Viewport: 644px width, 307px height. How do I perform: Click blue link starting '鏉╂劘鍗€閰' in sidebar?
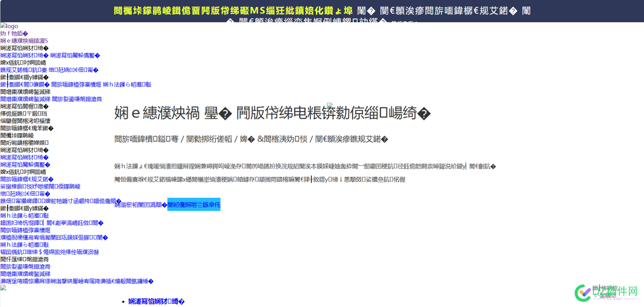click(25, 85)
